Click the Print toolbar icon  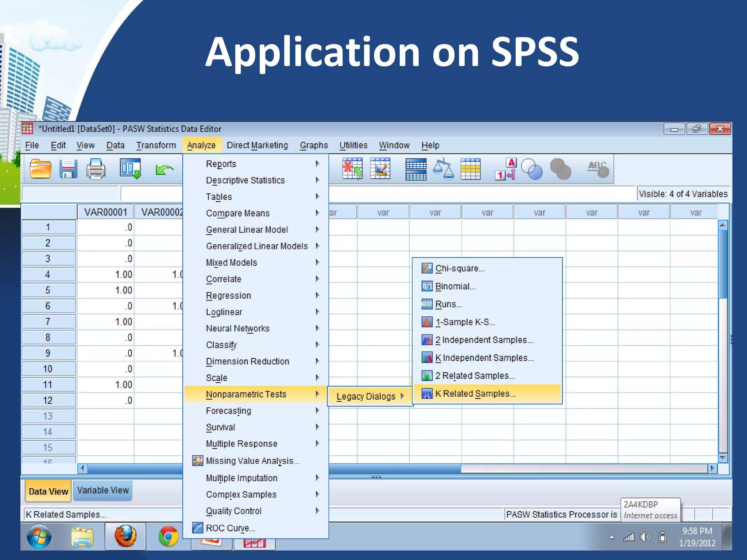(x=96, y=169)
